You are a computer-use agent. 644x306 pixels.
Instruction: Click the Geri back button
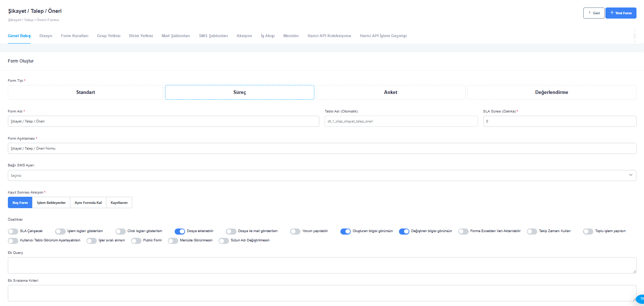tap(594, 13)
